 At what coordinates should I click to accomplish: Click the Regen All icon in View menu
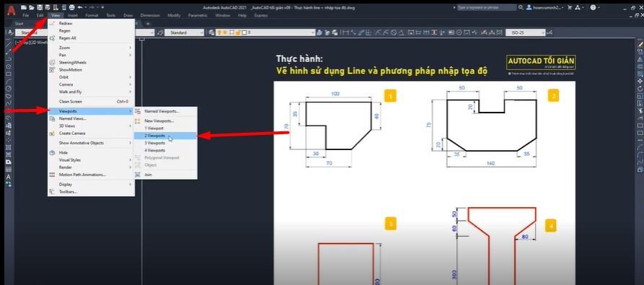tap(52, 38)
